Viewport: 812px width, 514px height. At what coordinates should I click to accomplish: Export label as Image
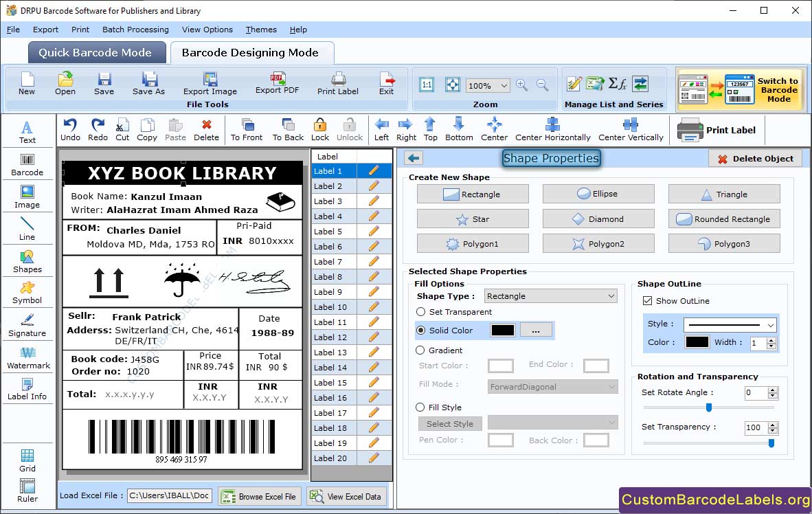click(210, 84)
